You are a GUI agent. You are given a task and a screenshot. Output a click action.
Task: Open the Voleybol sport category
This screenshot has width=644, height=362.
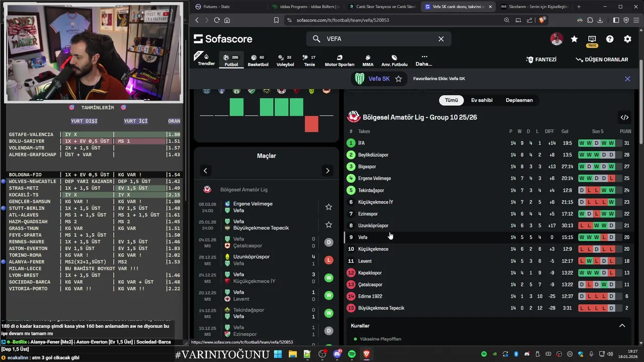(285, 60)
